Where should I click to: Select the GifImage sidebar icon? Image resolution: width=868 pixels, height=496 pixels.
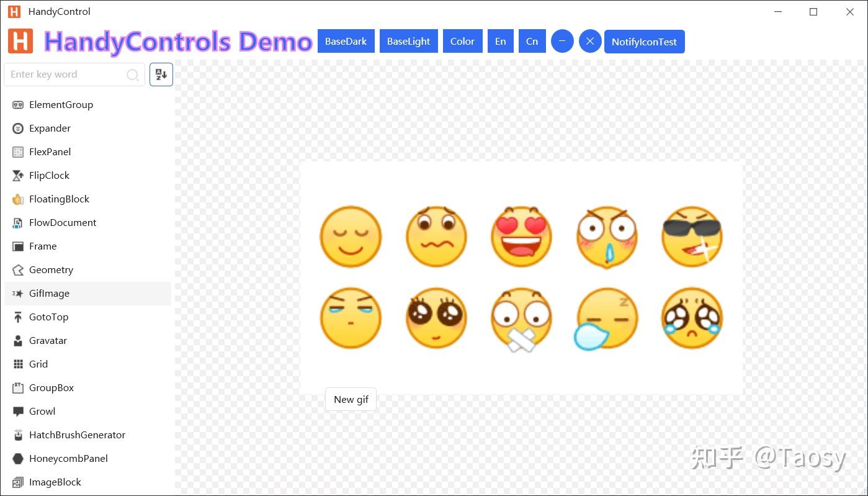click(18, 294)
